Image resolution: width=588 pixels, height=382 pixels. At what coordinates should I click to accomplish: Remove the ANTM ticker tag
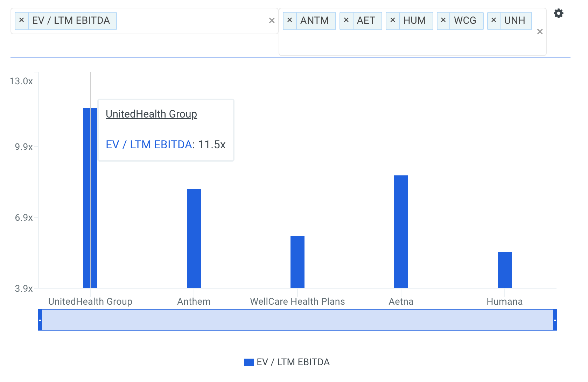(290, 20)
